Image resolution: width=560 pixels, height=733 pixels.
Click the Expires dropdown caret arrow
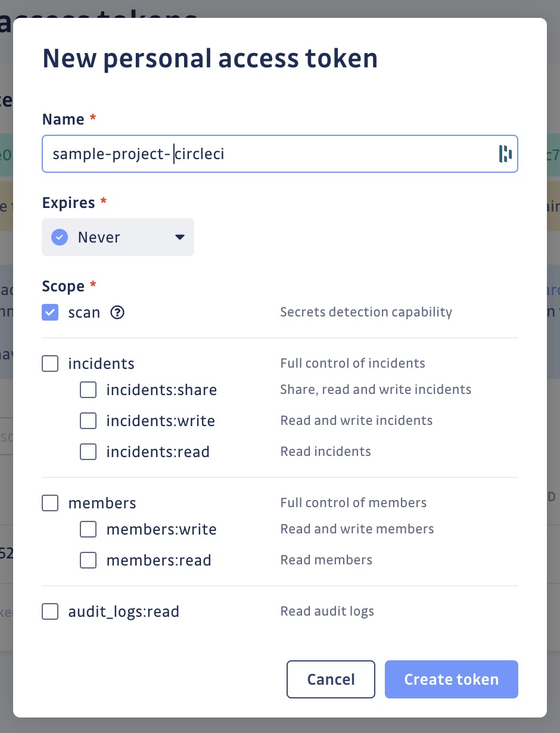point(179,237)
